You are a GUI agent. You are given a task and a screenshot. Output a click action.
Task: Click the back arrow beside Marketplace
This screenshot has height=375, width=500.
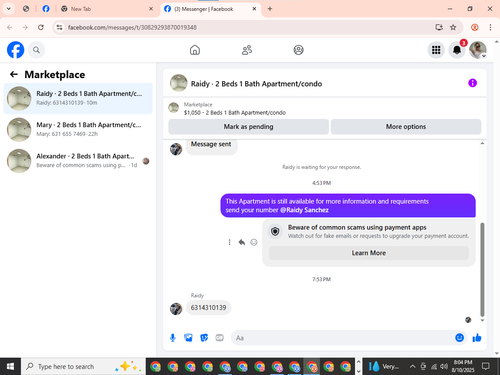click(14, 74)
